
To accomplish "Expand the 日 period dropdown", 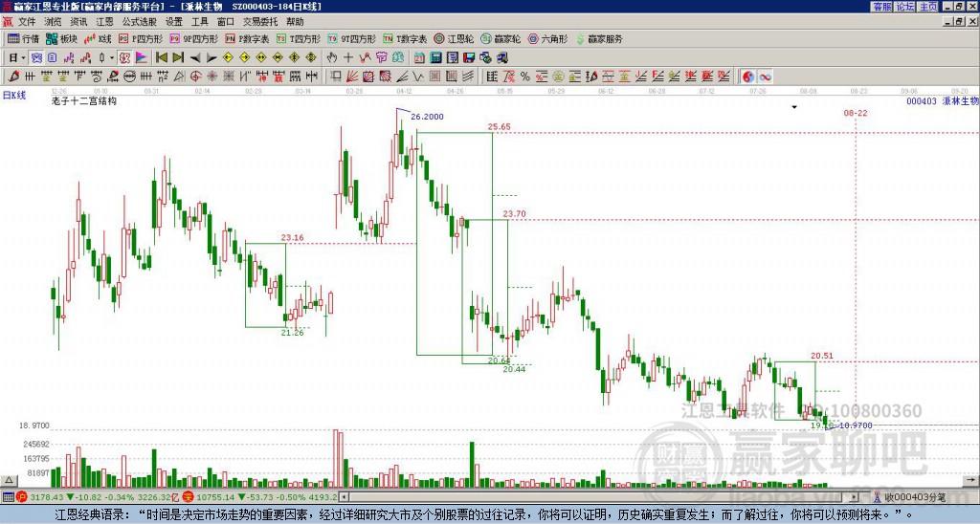I will 24,58.
